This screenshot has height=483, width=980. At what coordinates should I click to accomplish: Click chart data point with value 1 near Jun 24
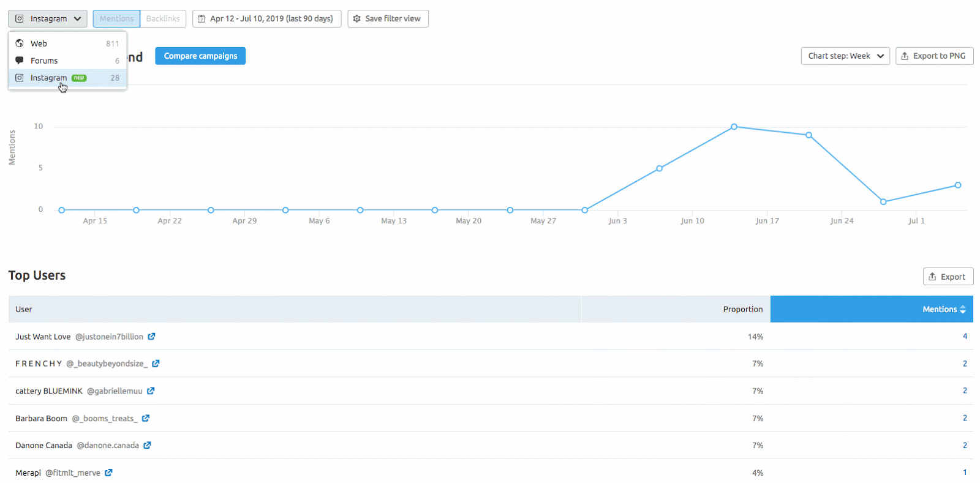click(x=883, y=201)
